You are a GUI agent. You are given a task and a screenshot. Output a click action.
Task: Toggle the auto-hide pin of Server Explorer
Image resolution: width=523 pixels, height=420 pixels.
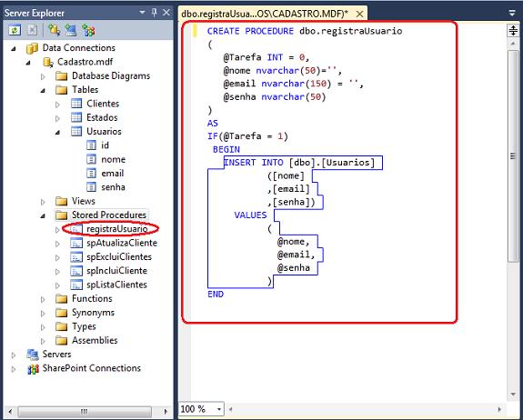(154, 13)
